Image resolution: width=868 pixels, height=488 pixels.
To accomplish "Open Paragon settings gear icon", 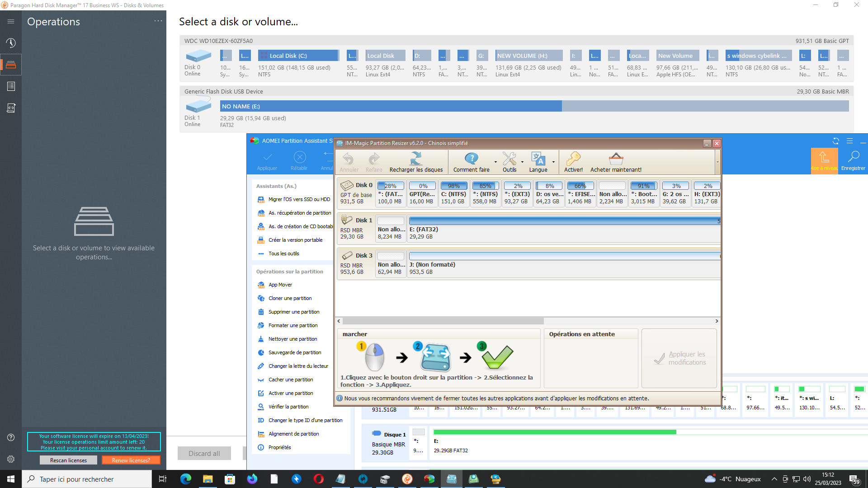I will pyautogui.click(x=11, y=459).
